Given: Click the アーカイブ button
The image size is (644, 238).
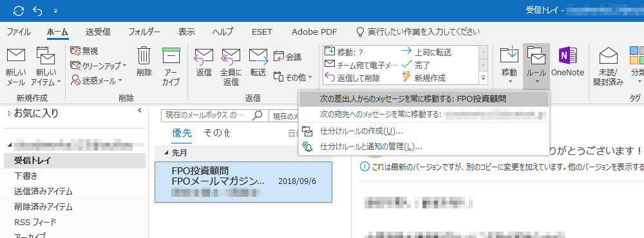Looking at the screenshot, I should click(x=171, y=66).
